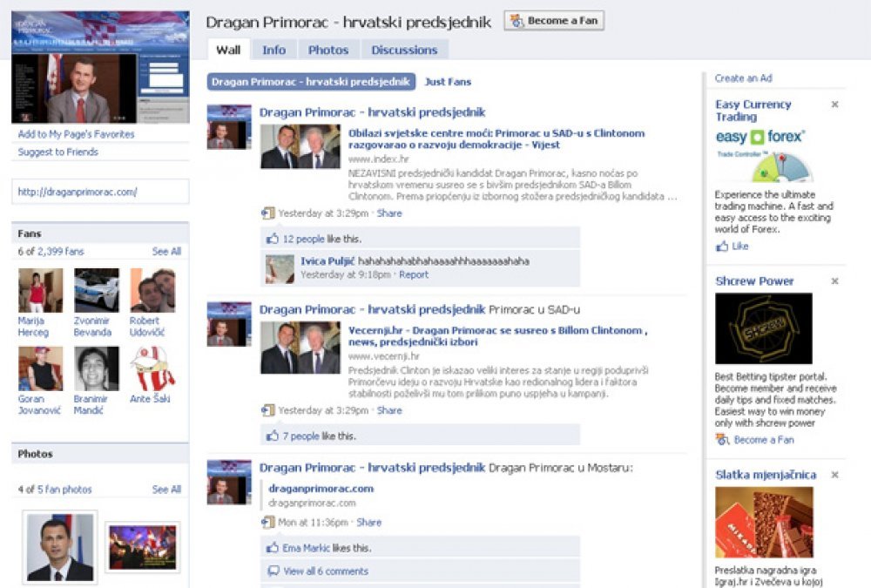View the 7 people who like this
The width and height of the screenshot is (871, 588).
(x=300, y=436)
